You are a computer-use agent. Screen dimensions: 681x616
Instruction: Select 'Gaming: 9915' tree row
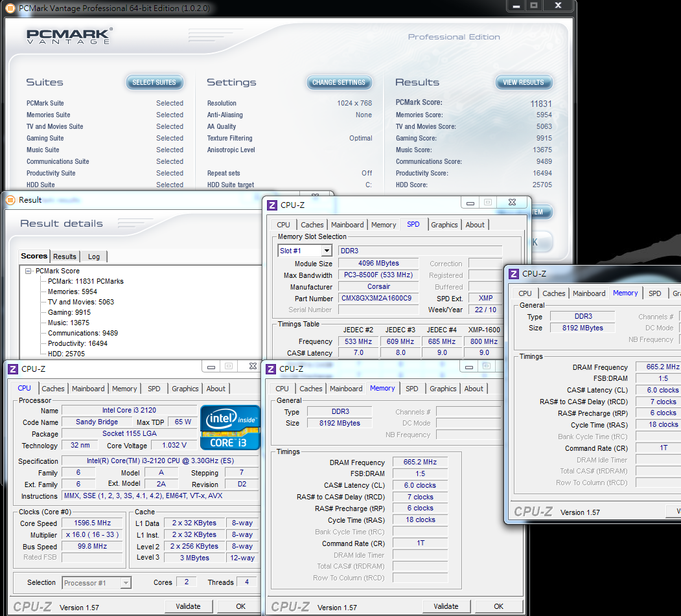point(69,313)
